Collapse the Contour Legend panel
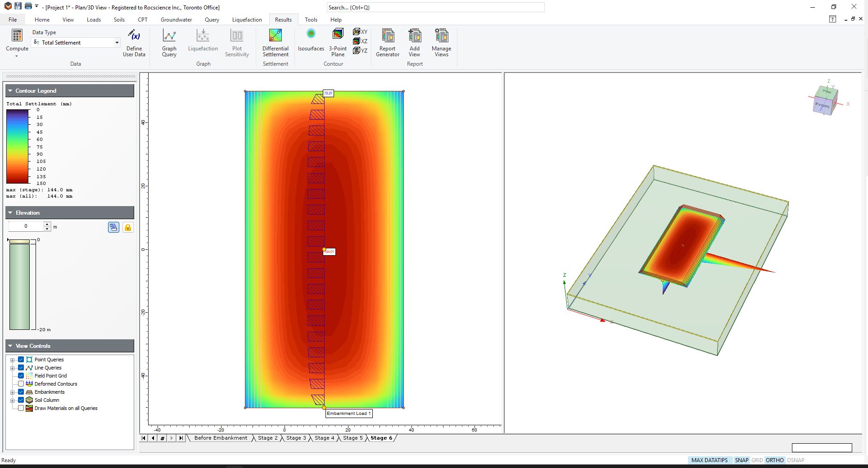Screen dimensions: 868x468 point(10,90)
